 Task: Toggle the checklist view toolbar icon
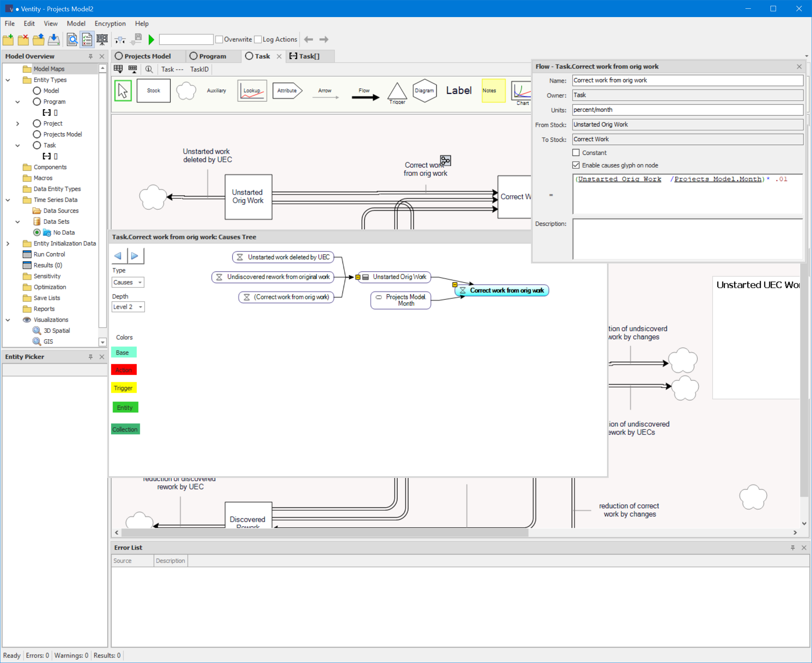[87, 39]
